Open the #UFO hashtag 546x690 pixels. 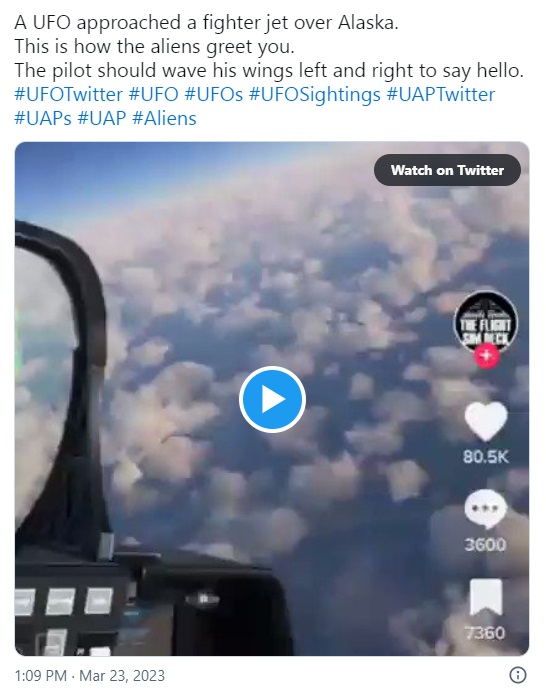(153, 94)
